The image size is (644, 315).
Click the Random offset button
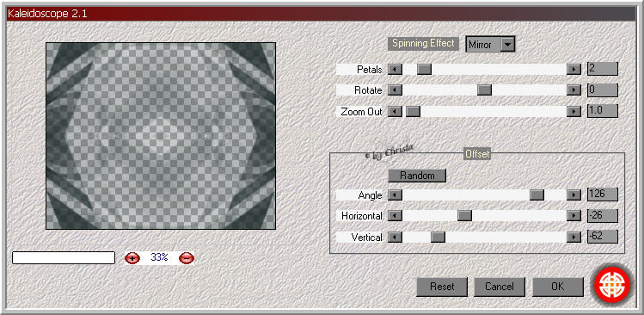(417, 176)
